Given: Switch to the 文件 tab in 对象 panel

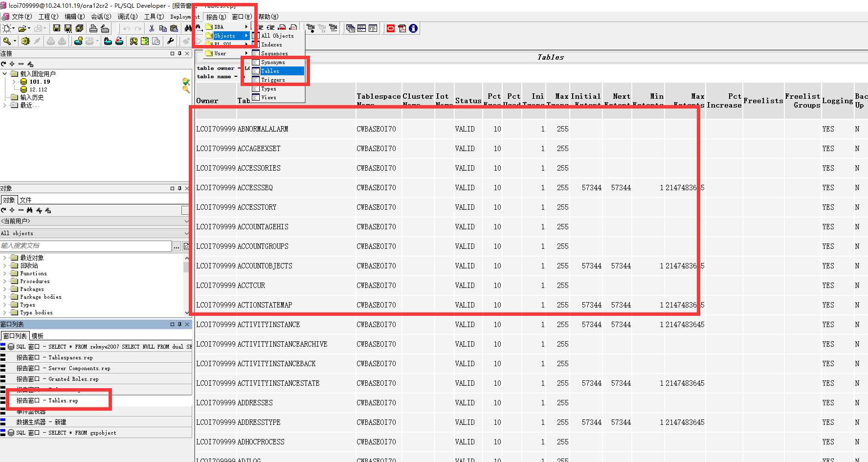Looking at the screenshot, I should [x=25, y=200].
